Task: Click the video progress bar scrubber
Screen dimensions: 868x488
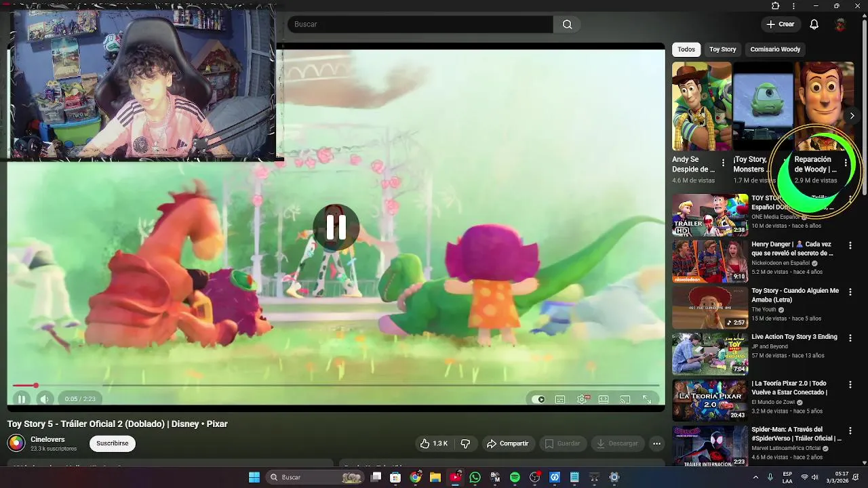Action: point(36,386)
